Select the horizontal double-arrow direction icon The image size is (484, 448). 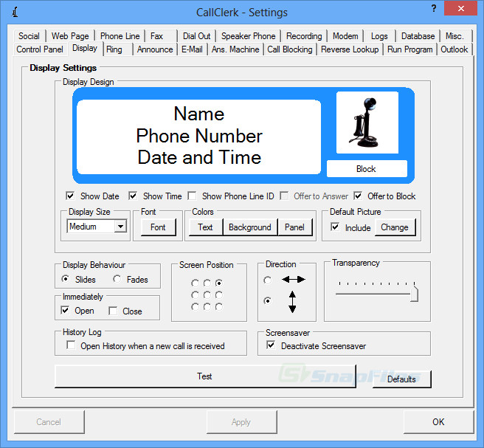click(293, 280)
